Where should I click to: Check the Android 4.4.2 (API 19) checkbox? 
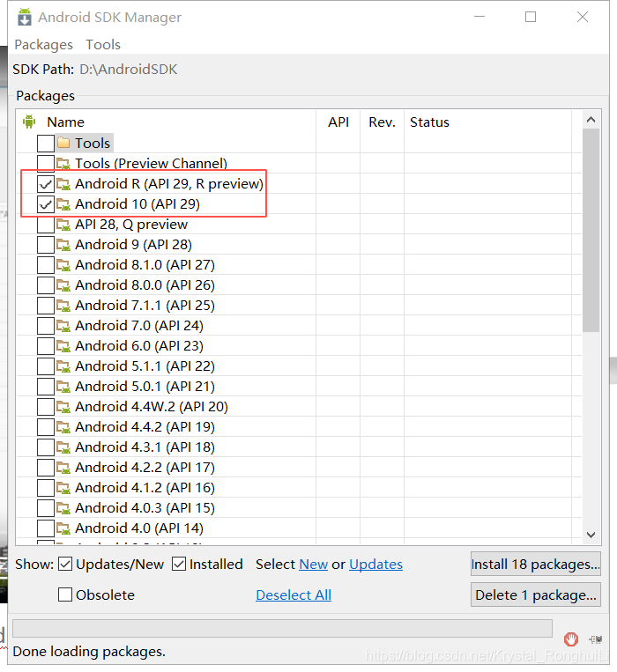point(46,427)
